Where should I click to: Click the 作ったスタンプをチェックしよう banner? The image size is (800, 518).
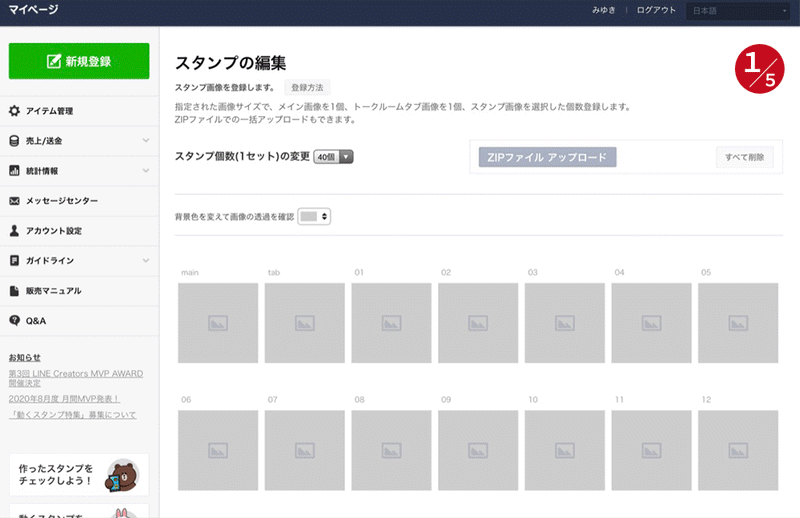pos(79,475)
